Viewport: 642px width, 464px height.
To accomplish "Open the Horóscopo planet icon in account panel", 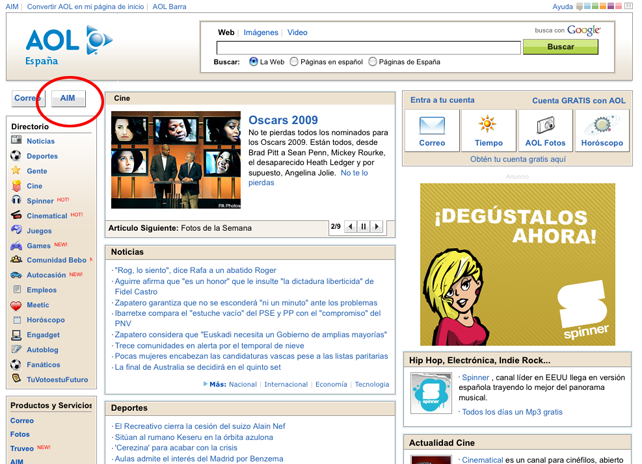I will (602, 124).
